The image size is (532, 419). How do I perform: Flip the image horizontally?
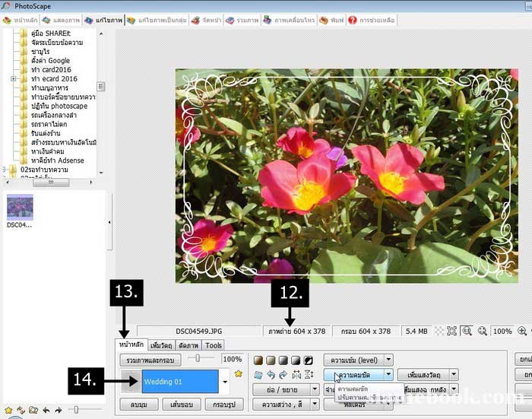click(x=296, y=375)
